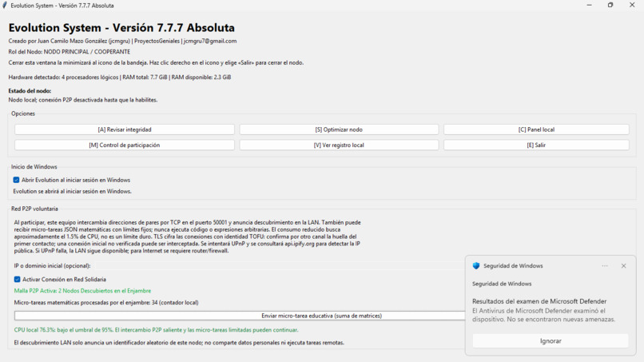
Task: View [V] Ver registro local
Action: coord(339,145)
